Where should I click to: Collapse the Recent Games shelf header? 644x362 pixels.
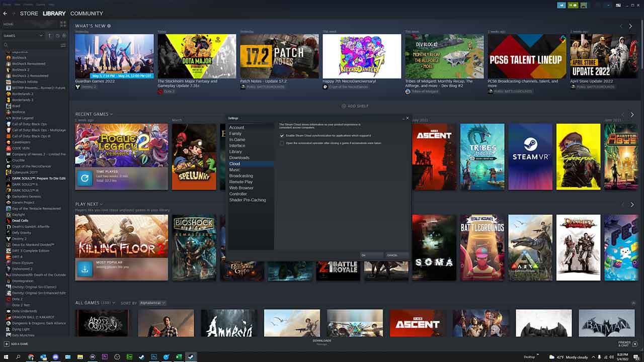[x=94, y=114]
